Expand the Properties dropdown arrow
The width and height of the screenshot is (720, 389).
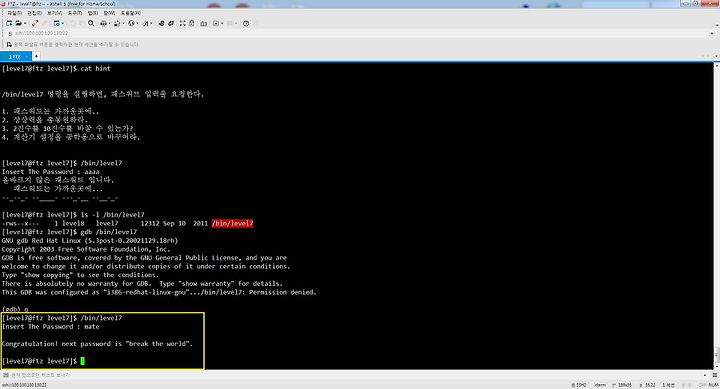[63, 23]
